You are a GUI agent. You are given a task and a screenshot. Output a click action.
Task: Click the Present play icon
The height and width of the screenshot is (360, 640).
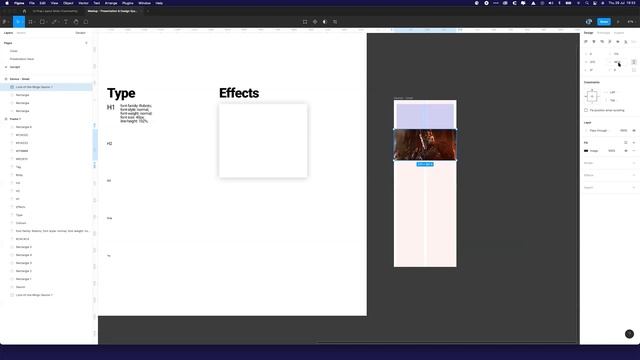coord(618,22)
